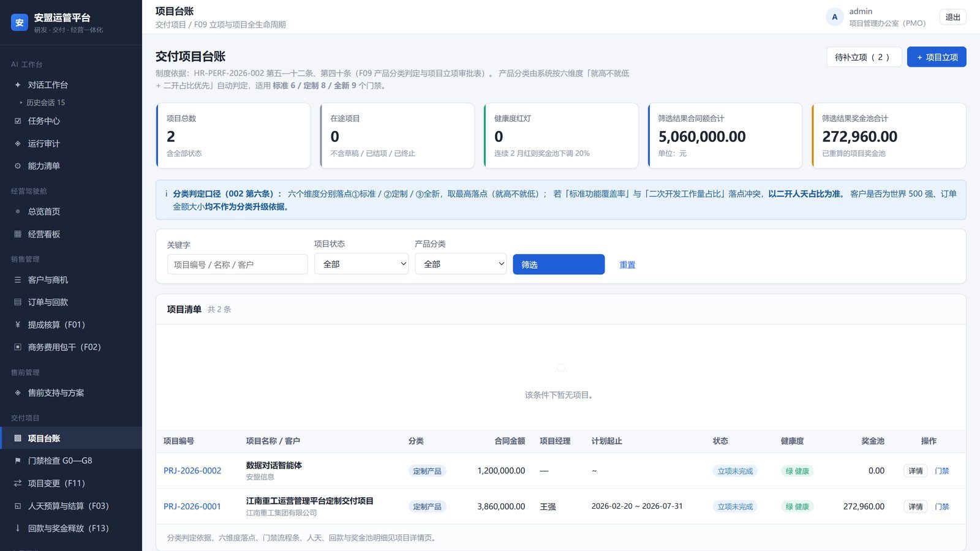This screenshot has height=551, width=980.
Task: Click the 健康度红灯 summary card
Action: click(x=561, y=135)
